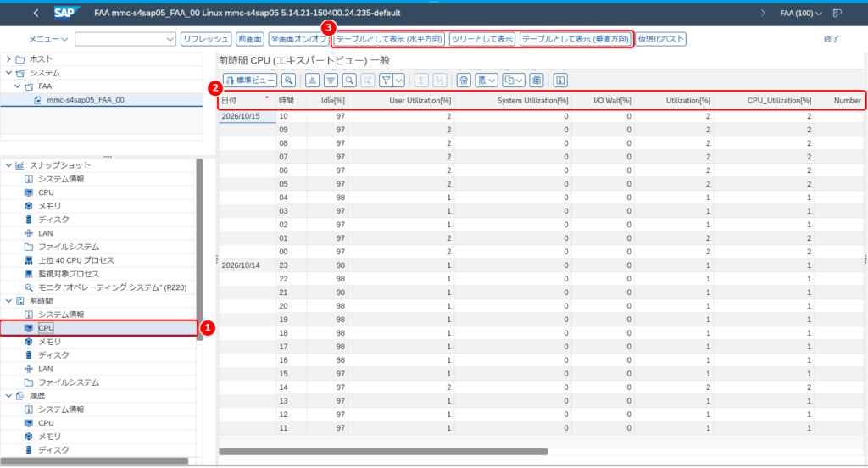Sort table in descending order
The width and height of the screenshot is (868, 468).
331,81
